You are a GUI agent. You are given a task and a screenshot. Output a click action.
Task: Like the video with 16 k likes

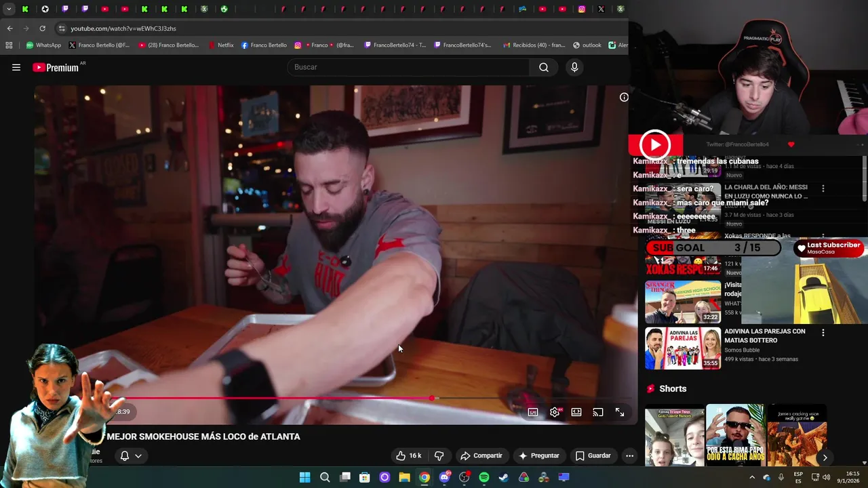coord(408,455)
